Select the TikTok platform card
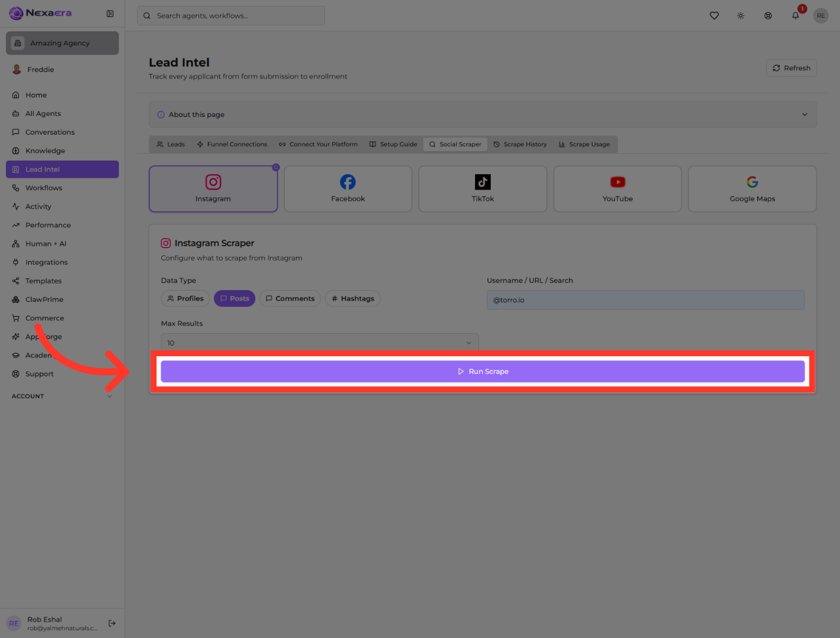 pyautogui.click(x=483, y=189)
